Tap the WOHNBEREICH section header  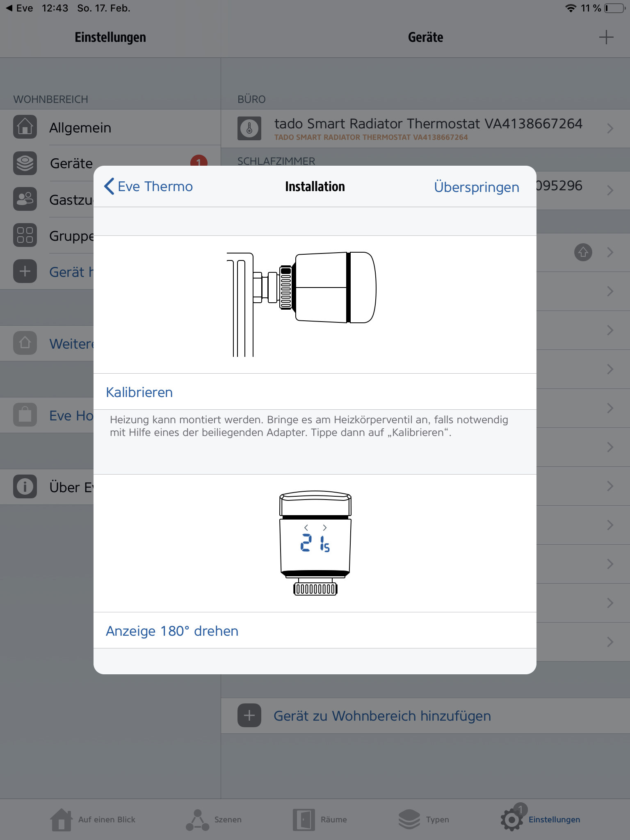50,99
